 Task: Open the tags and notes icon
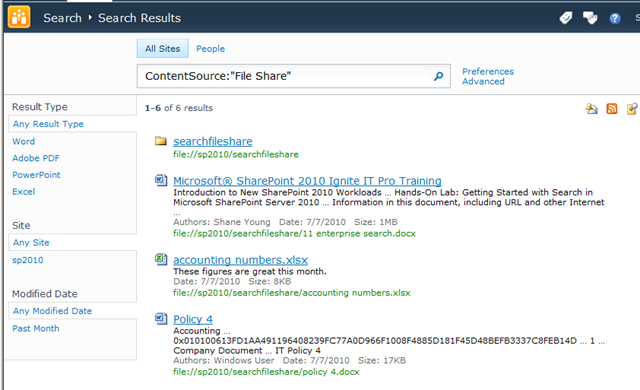tap(566, 18)
